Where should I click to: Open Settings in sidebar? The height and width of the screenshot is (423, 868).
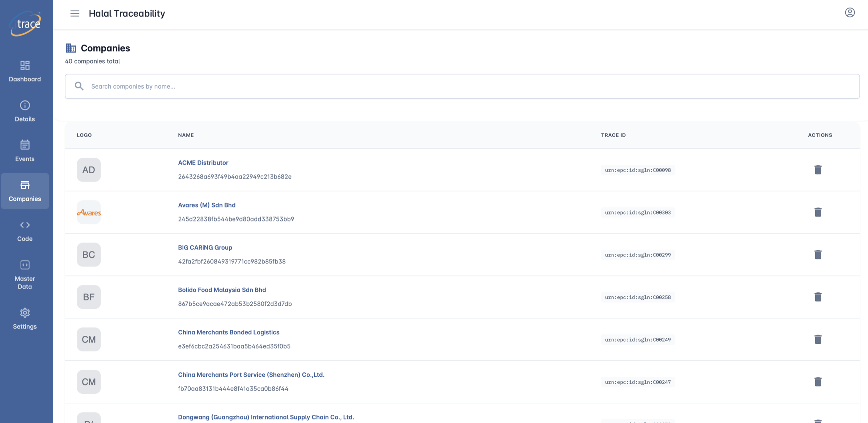[25, 318]
